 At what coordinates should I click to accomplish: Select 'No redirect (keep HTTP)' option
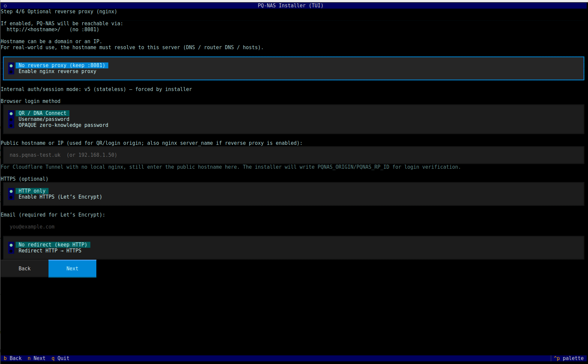click(x=49, y=245)
